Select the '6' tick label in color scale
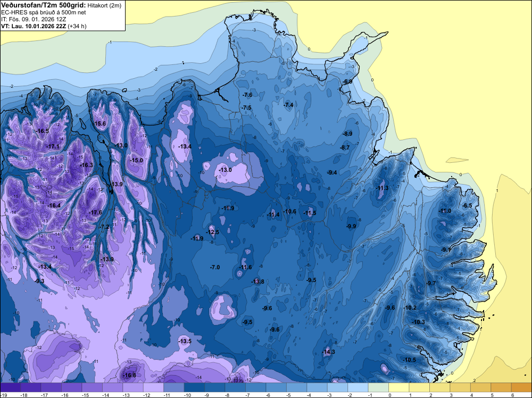The image size is (532, 398). [512, 395]
